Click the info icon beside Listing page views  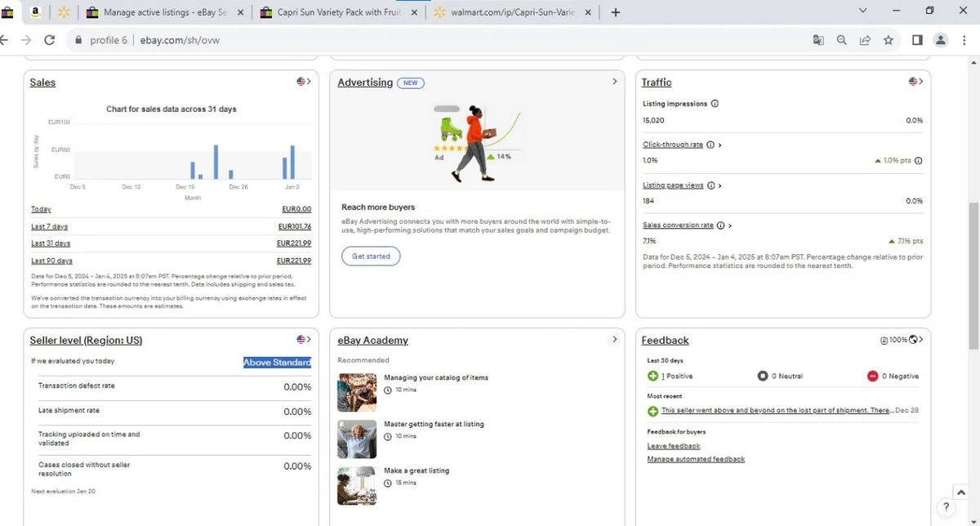point(710,185)
